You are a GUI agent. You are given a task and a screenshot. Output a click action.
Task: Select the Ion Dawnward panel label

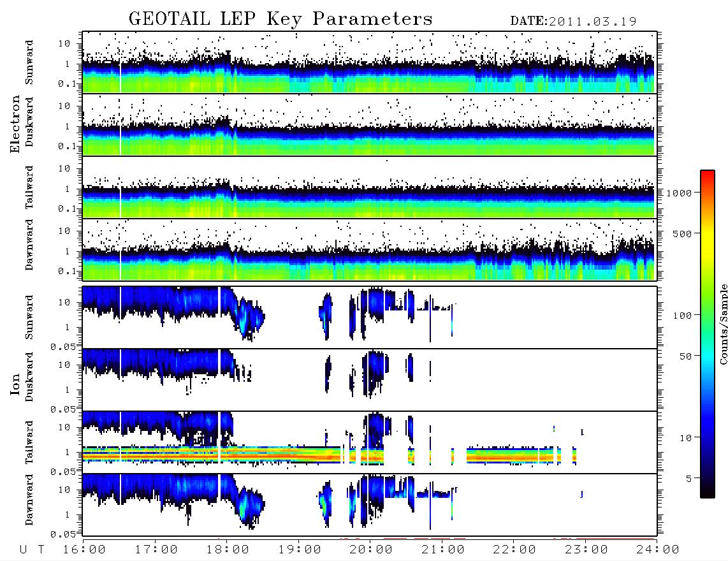(29, 500)
